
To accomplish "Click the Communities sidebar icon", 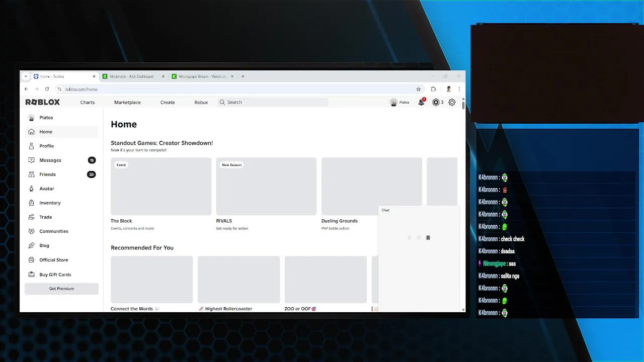I will [31, 231].
